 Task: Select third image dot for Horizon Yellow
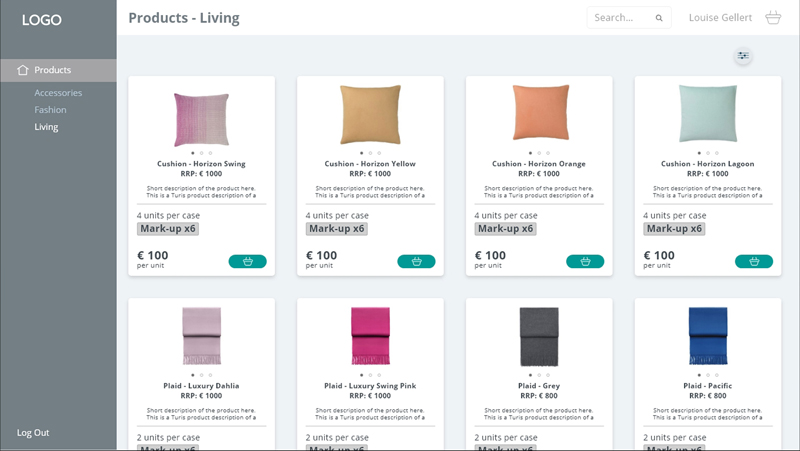pos(379,153)
